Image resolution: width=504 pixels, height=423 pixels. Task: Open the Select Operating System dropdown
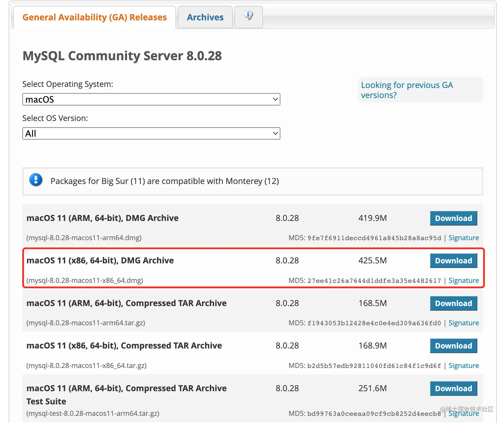[x=151, y=99]
